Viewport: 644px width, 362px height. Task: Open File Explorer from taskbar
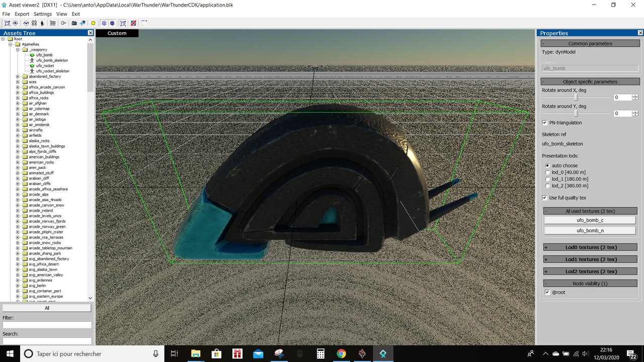pyautogui.click(x=195, y=354)
